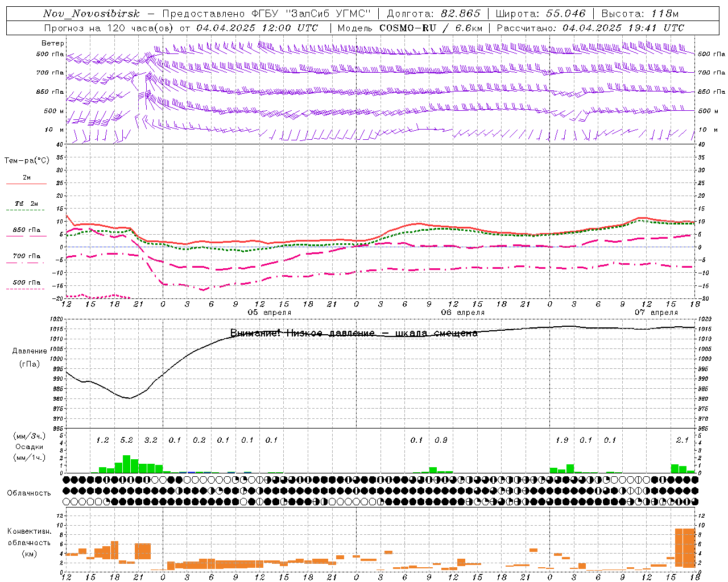Click the '06 апреля' date label
Image resolution: width=728 pixels, height=582 pixels.
[x=463, y=313]
